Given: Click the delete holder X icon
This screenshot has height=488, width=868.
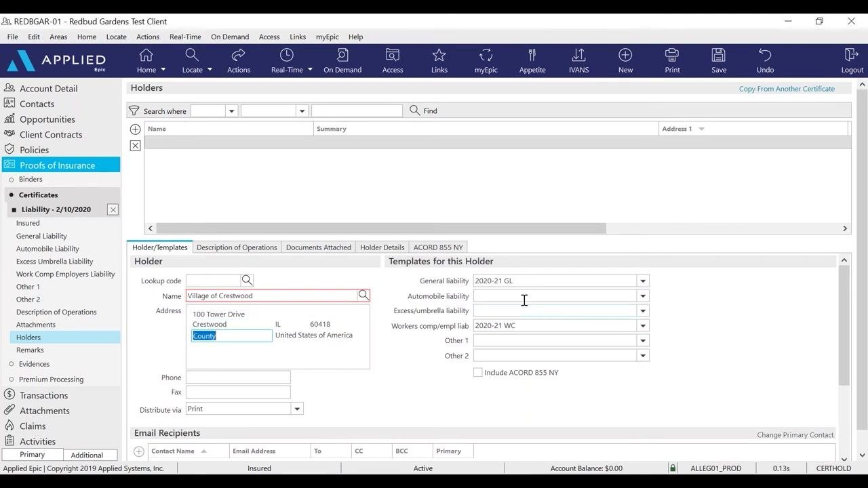Looking at the screenshot, I should click(x=135, y=146).
